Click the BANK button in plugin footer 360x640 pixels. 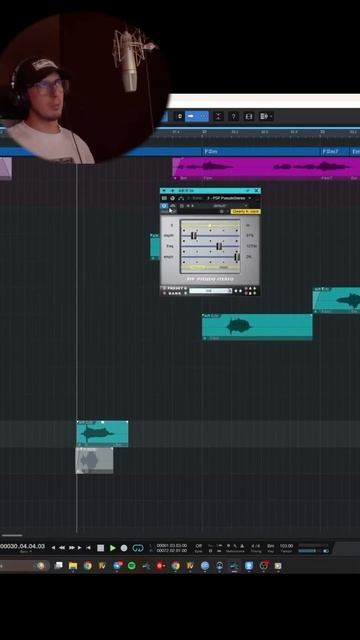174,293
